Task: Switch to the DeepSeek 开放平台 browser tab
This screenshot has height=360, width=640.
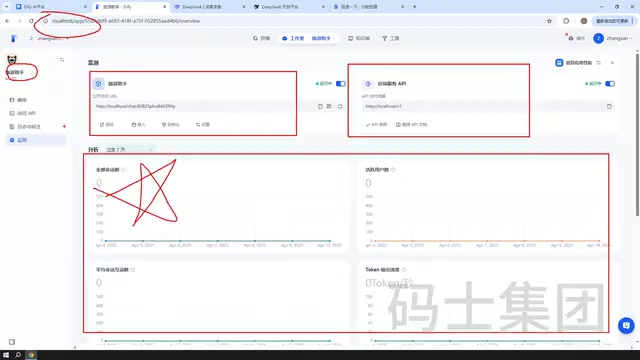Action: [289, 7]
